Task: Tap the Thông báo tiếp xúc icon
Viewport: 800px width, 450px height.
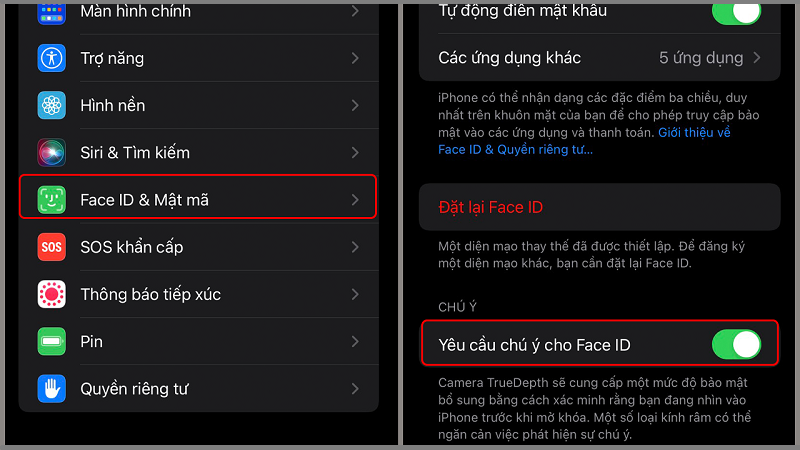Action: (52, 294)
